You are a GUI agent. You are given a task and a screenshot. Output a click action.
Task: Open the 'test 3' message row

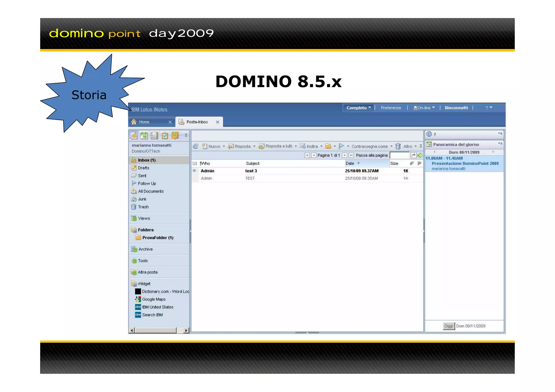click(x=307, y=171)
